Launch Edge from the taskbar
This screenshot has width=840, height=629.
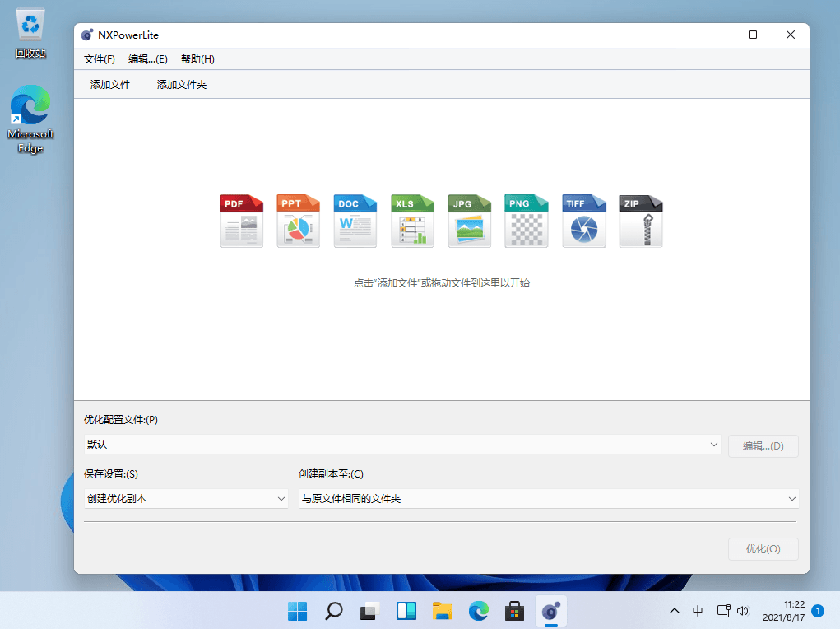tap(478, 611)
